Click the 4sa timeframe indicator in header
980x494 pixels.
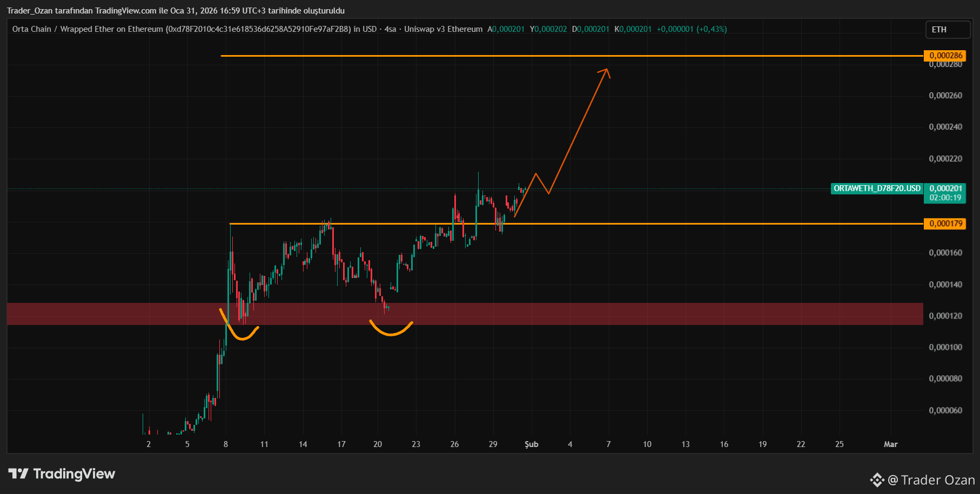390,29
